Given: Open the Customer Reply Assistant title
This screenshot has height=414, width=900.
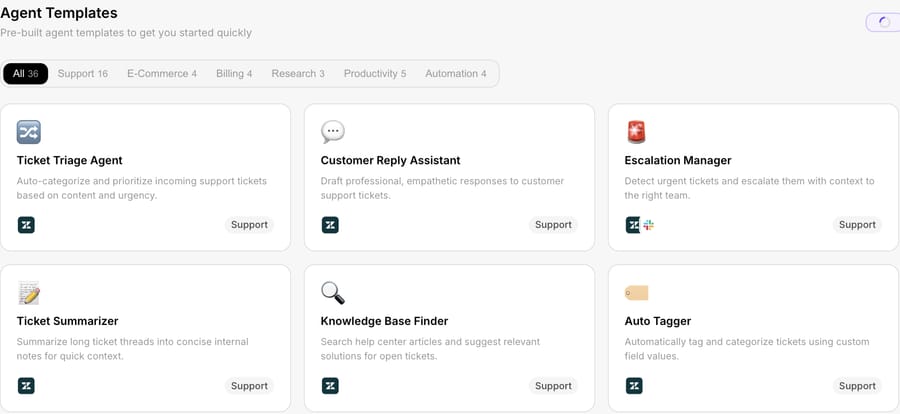Looking at the screenshot, I should (390, 161).
